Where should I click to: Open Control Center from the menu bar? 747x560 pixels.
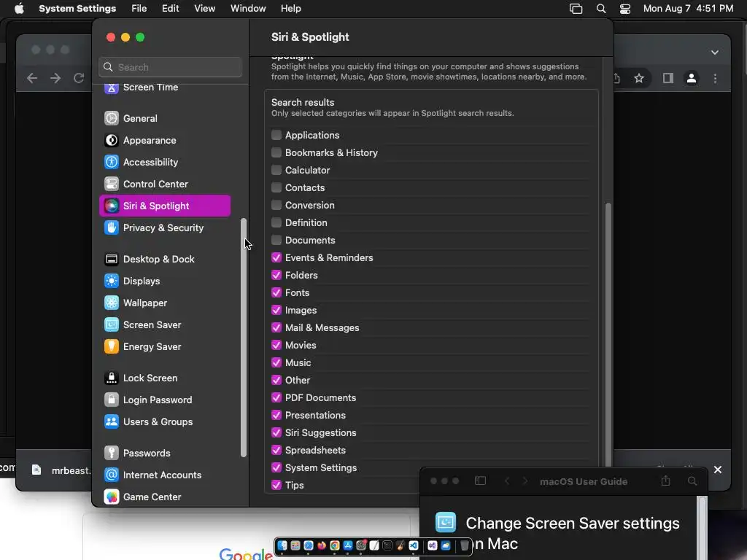pos(625,9)
